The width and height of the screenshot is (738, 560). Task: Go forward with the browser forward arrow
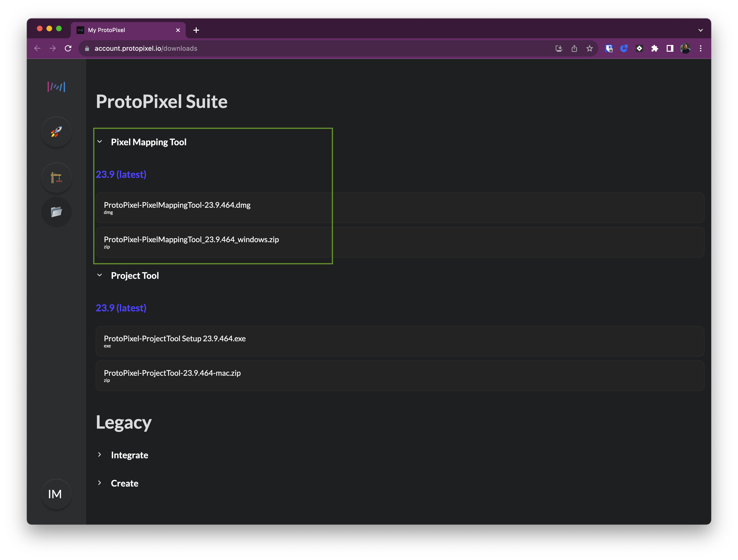[53, 48]
